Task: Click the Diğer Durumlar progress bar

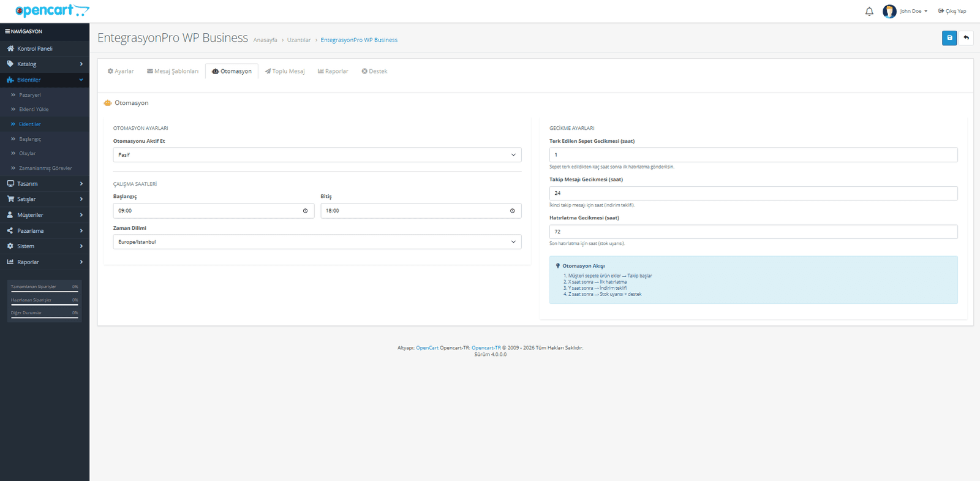Action: pyautogui.click(x=44, y=317)
